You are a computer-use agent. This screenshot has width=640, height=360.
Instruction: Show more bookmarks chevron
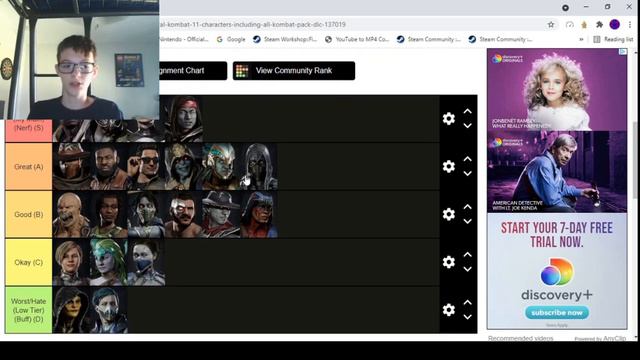tap(581, 39)
